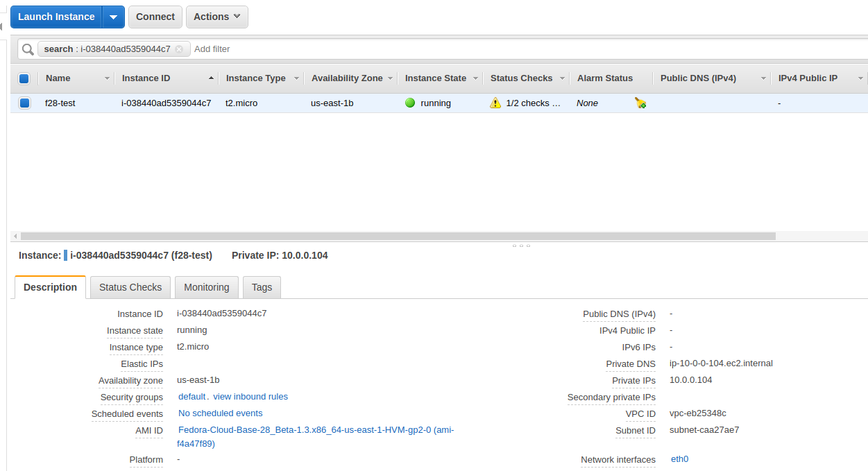The height and width of the screenshot is (471, 868).
Task: Open the No scheduled events link
Action: pyautogui.click(x=221, y=413)
